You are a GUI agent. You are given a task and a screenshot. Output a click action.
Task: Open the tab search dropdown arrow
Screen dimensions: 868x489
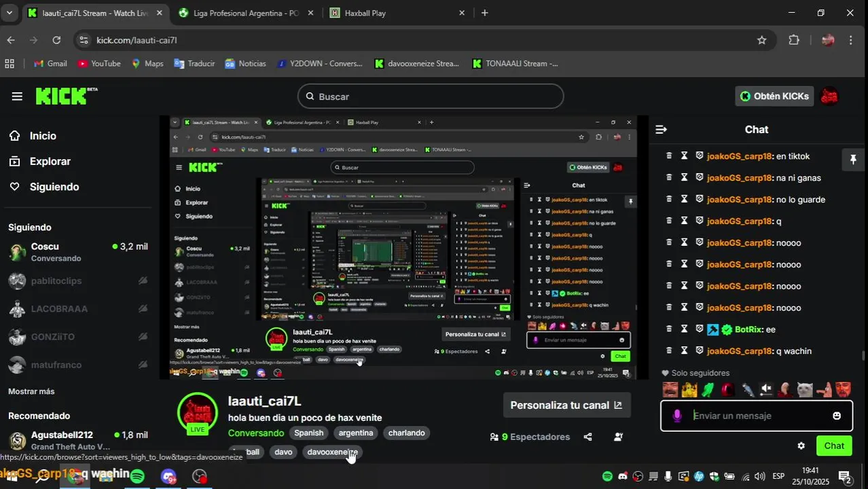pos(10,13)
